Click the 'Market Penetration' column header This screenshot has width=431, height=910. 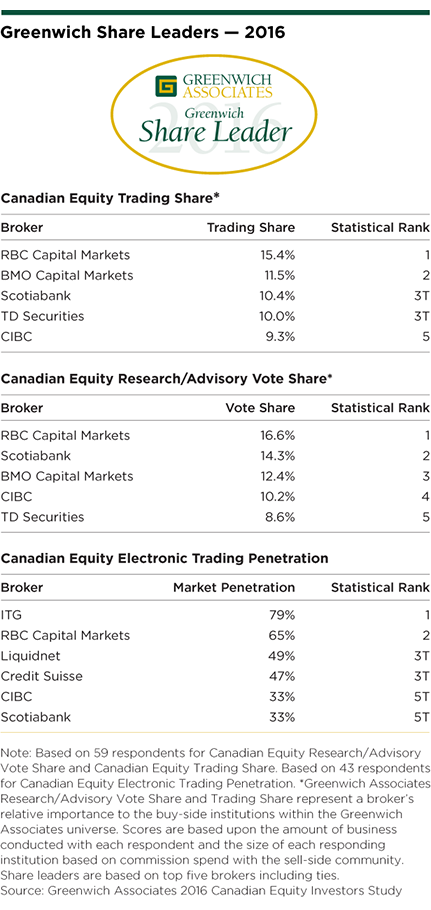coord(234,588)
